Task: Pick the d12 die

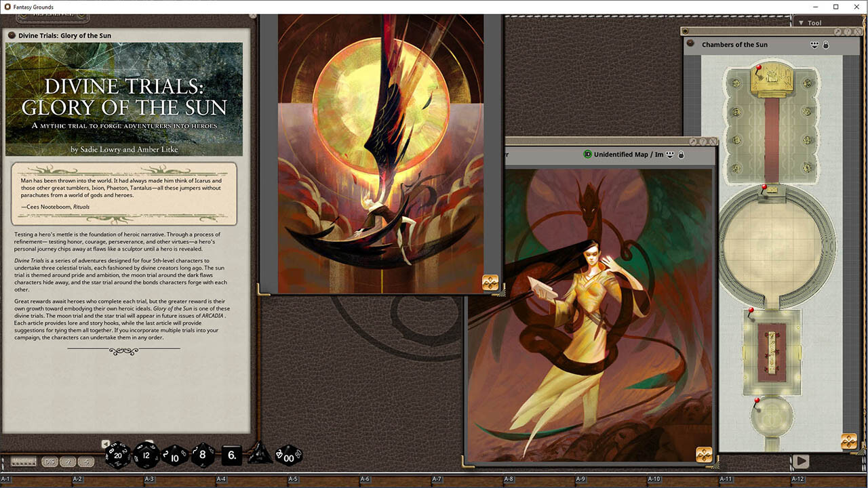Action: pos(146,455)
